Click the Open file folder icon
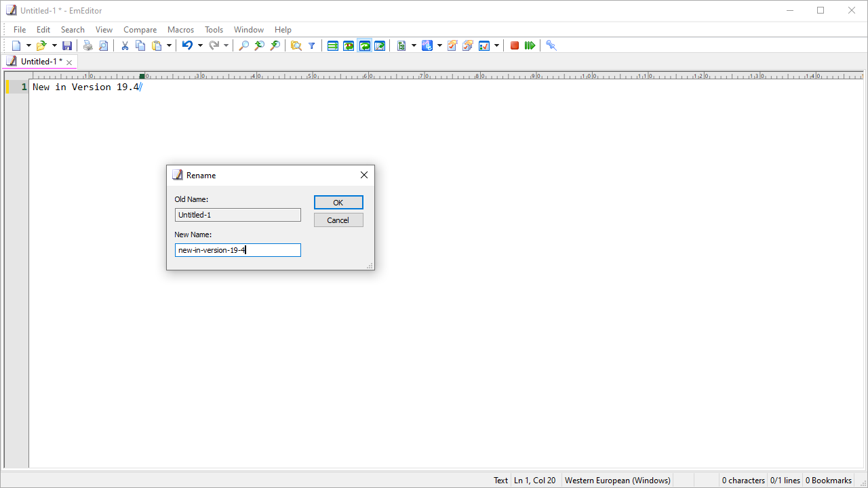The width and height of the screenshot is (868, 488). [41, 45]
